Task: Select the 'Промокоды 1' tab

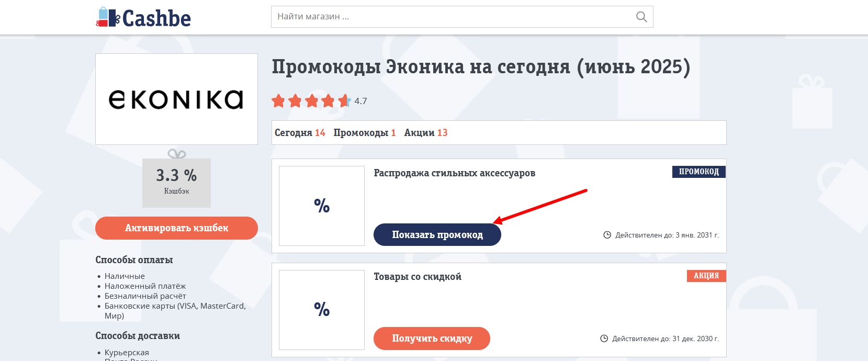Action: 365,133
